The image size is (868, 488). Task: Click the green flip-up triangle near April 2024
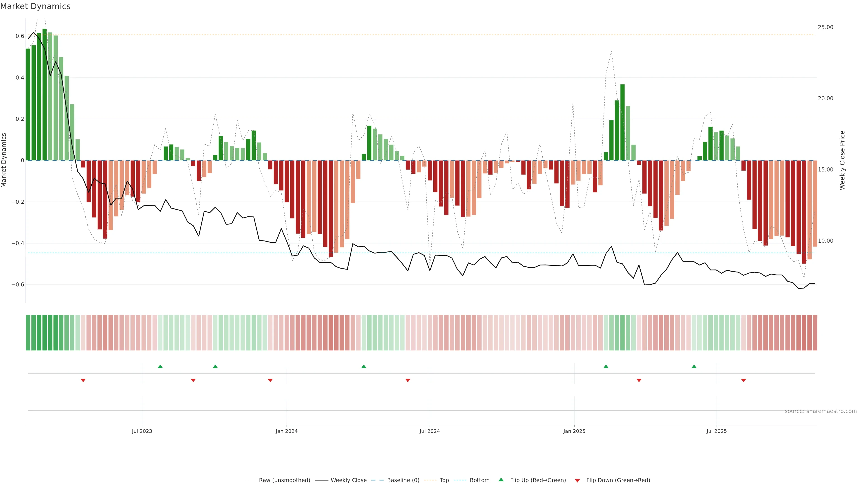363,366
